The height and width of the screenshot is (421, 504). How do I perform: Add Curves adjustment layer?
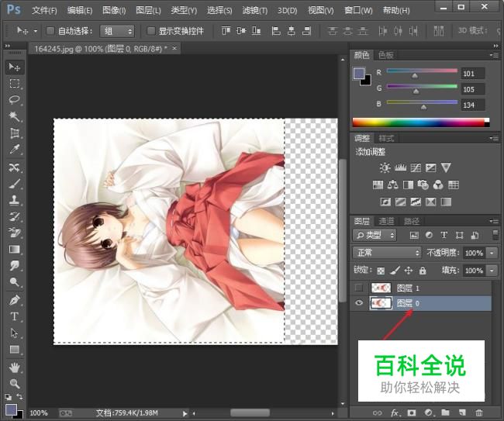(x=416, y=167)
